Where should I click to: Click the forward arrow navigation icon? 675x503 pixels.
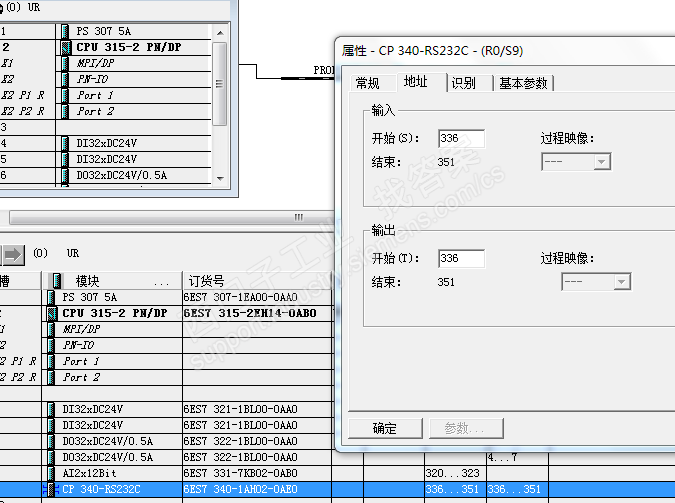(13, 255)
